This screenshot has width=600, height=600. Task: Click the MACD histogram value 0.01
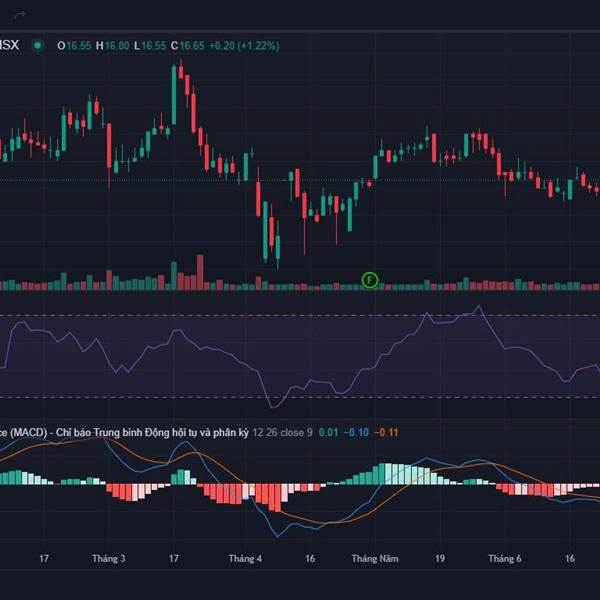point(328,432)
